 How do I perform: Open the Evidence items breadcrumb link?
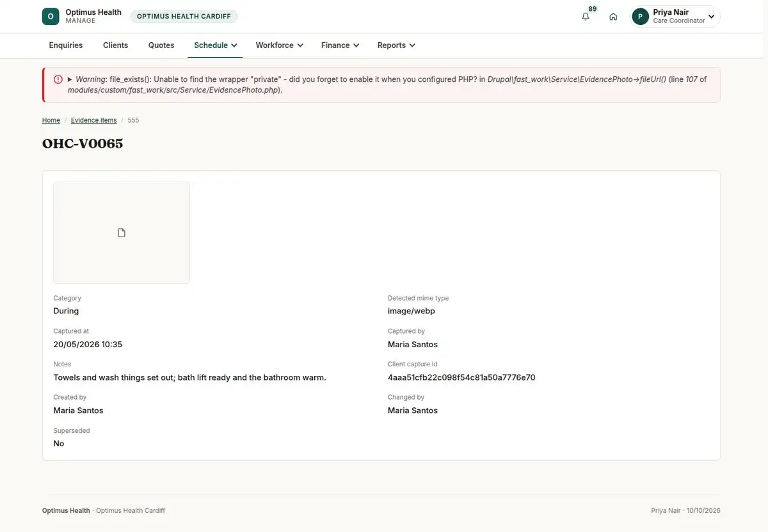(x=94, y=120)
